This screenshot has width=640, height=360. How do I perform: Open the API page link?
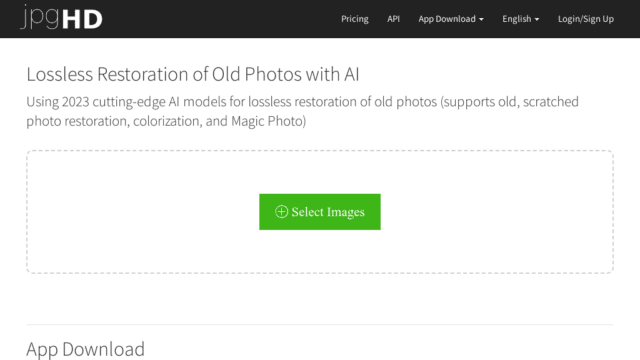tap(393, 19)
